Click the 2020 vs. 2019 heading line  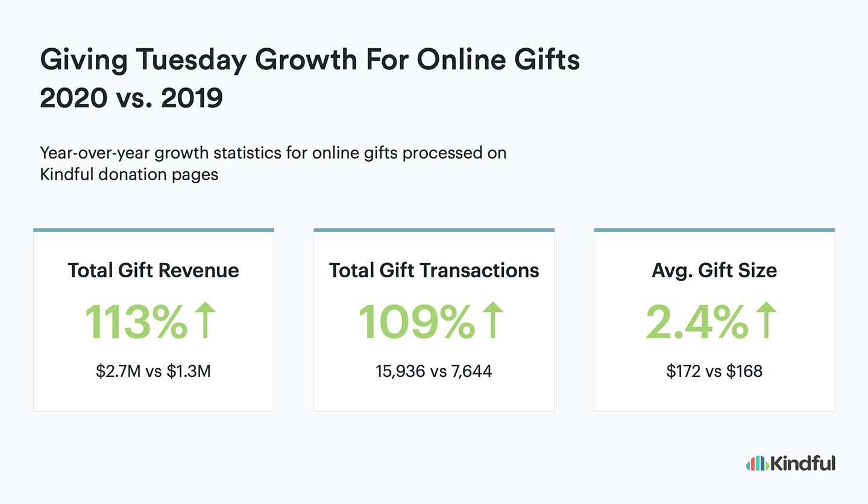click(131, 99)
